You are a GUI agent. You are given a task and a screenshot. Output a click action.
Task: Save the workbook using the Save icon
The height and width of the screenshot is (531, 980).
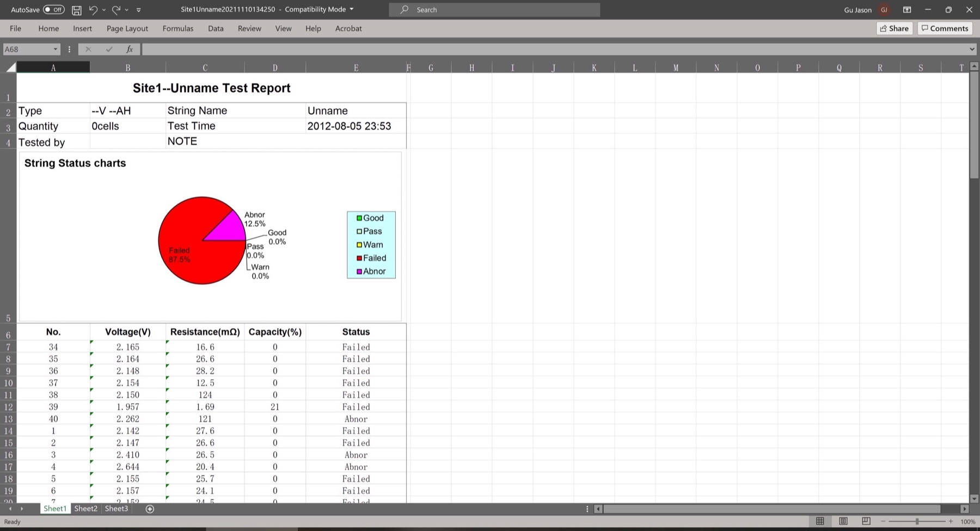[76, 10]
